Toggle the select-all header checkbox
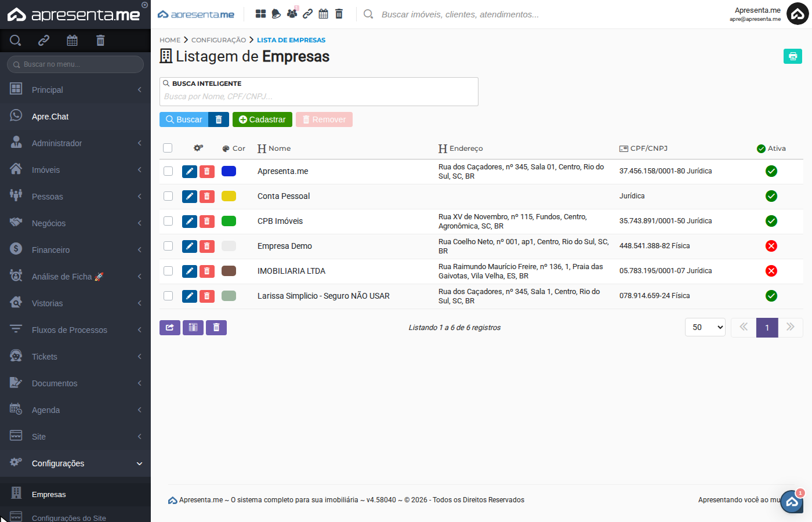Viewport: 812px width, 522px height. [168, 148]
